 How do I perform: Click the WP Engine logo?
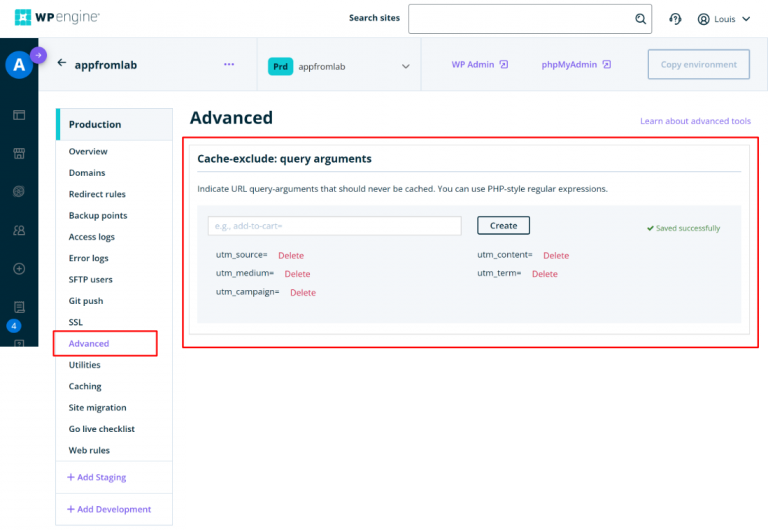pyautogui.click(x=57, y=17)
